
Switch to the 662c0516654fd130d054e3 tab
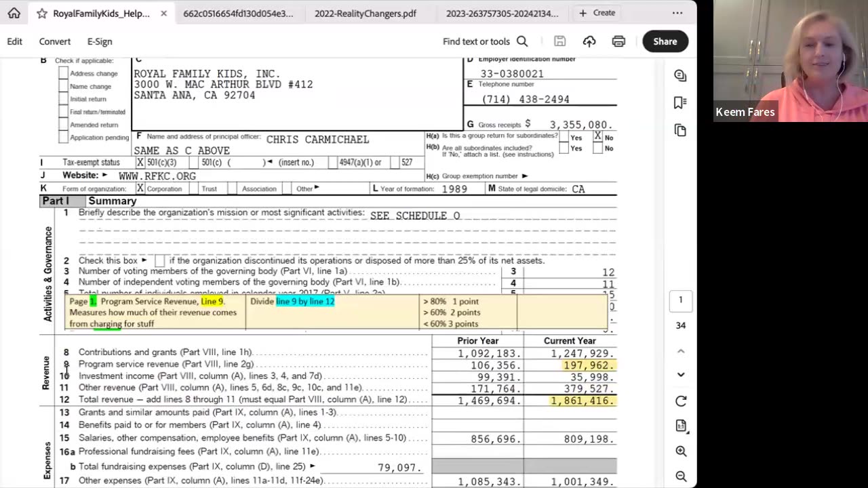[238, 14]
